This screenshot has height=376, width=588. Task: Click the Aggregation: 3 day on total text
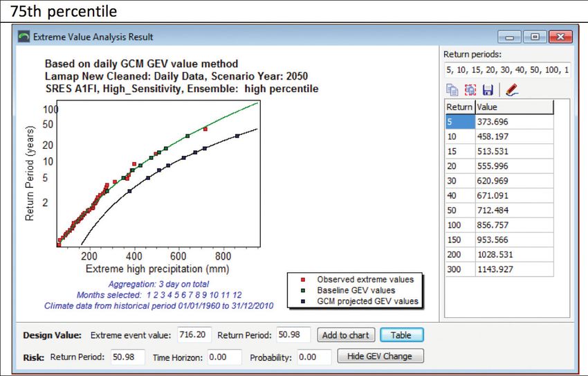click(x=158, y=284)
